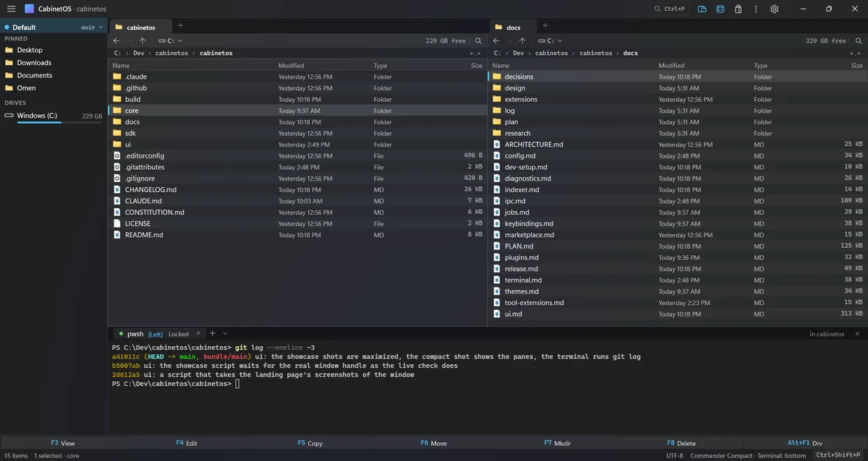The height and width of the screenshot is (461, 868).
Task: Open the hamburger menu in title bar
Action: (x=11, y=9)
